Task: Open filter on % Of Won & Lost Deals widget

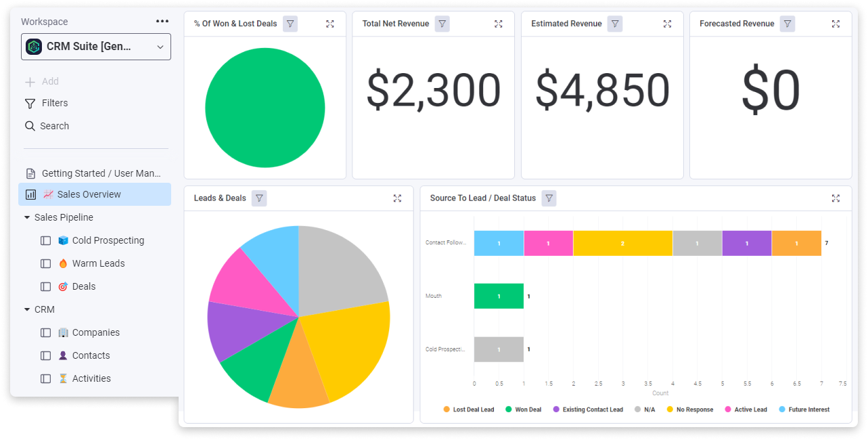Action: [290, 24]
